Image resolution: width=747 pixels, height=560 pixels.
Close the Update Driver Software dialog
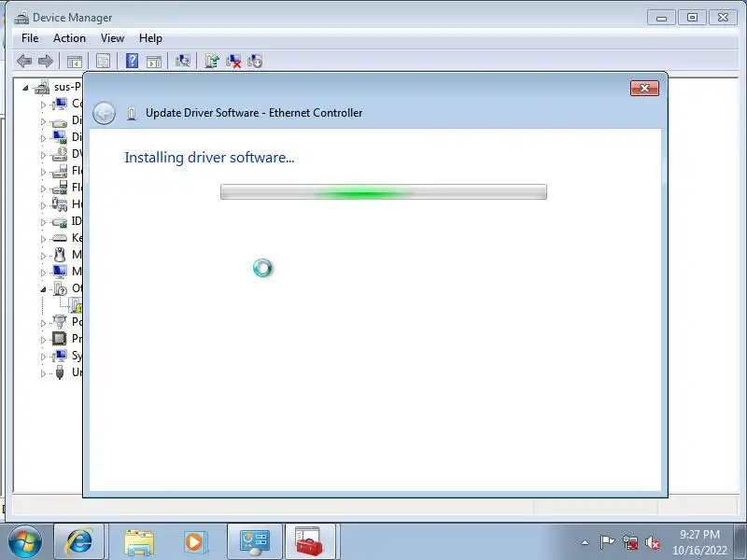[x=644, y=88]
